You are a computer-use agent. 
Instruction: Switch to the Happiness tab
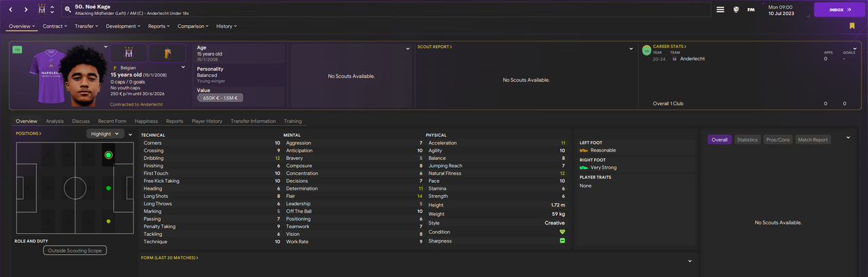[146, 121]
